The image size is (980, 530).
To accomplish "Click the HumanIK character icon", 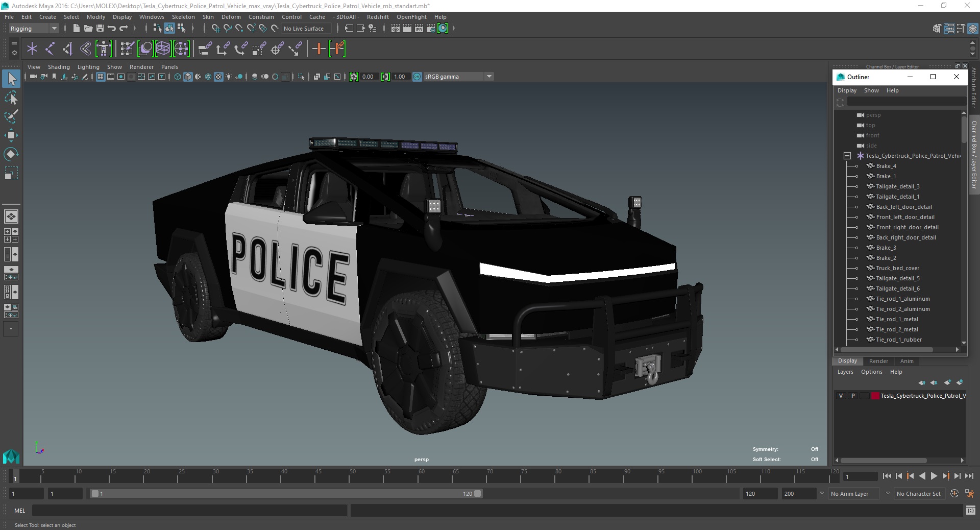I will (x=104, y=49).
